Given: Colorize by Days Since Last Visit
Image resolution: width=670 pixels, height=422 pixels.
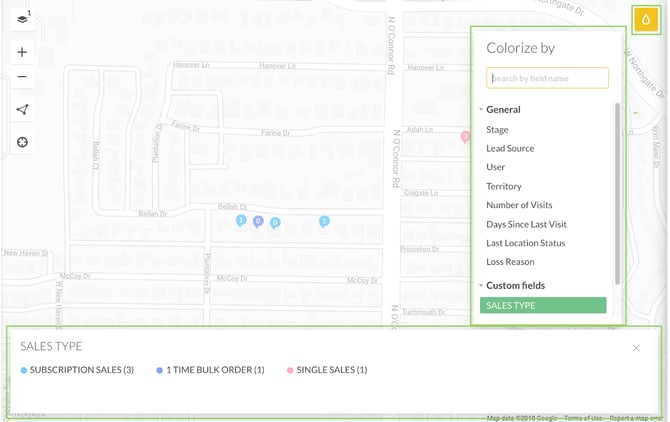Looking at the screenshot, I should 526,224.
